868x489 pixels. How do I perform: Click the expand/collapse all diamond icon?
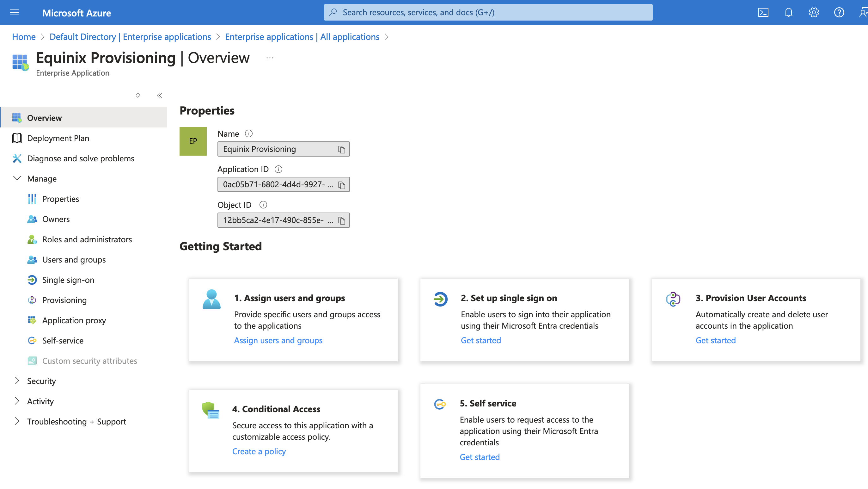tap(138, 96)
